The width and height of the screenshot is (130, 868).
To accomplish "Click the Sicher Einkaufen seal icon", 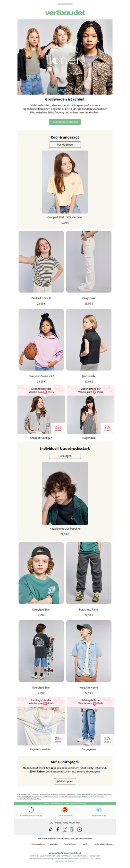I will (x=65, y=810).
